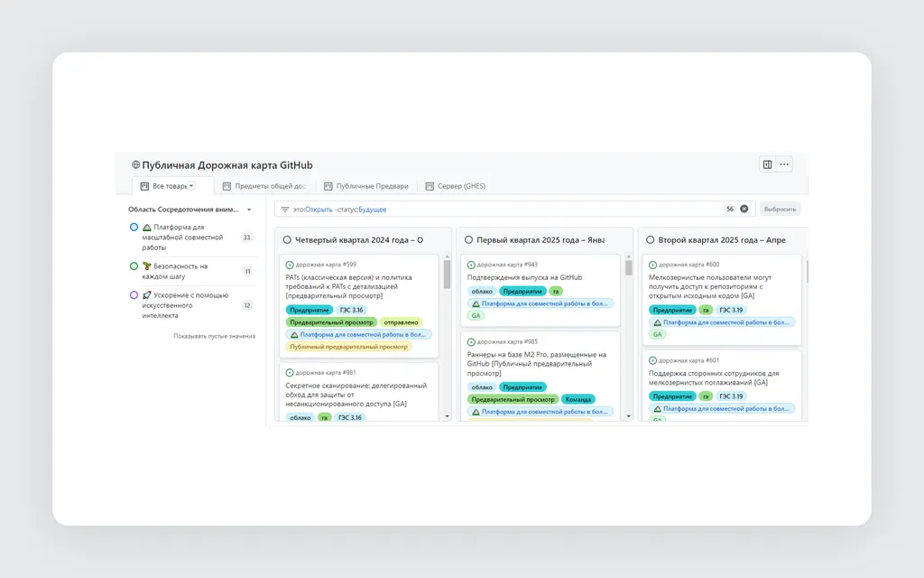Image resolution: width=924 pixels, height=578 pixels.
Task: Click the rocket icon of «Ускорение с помощью искусственного интеллекта»
Action: point(147,295)
